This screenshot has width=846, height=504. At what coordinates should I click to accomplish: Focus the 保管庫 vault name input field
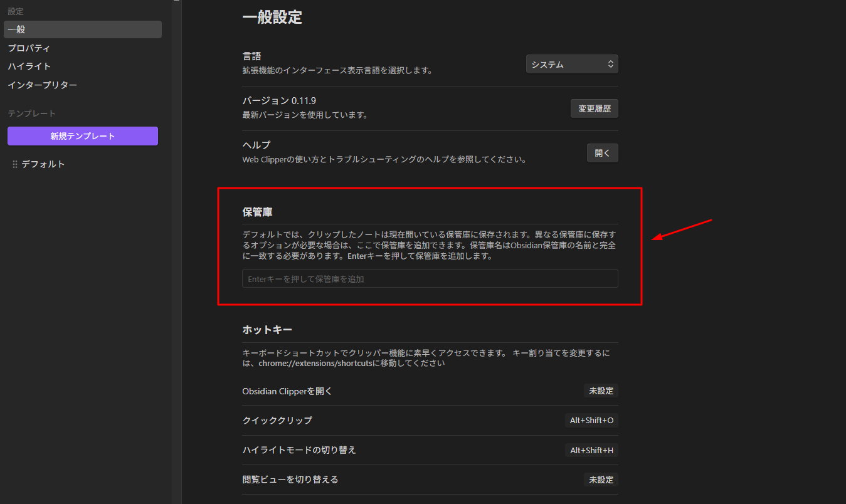pyautogui.click(x=430, y=279)
